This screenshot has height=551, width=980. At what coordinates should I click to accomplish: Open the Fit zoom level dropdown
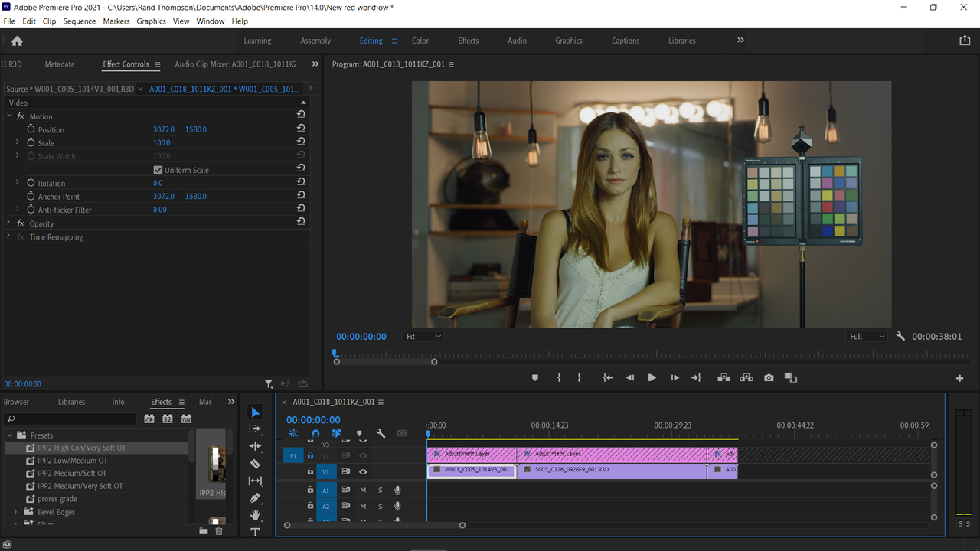point(423,337)
